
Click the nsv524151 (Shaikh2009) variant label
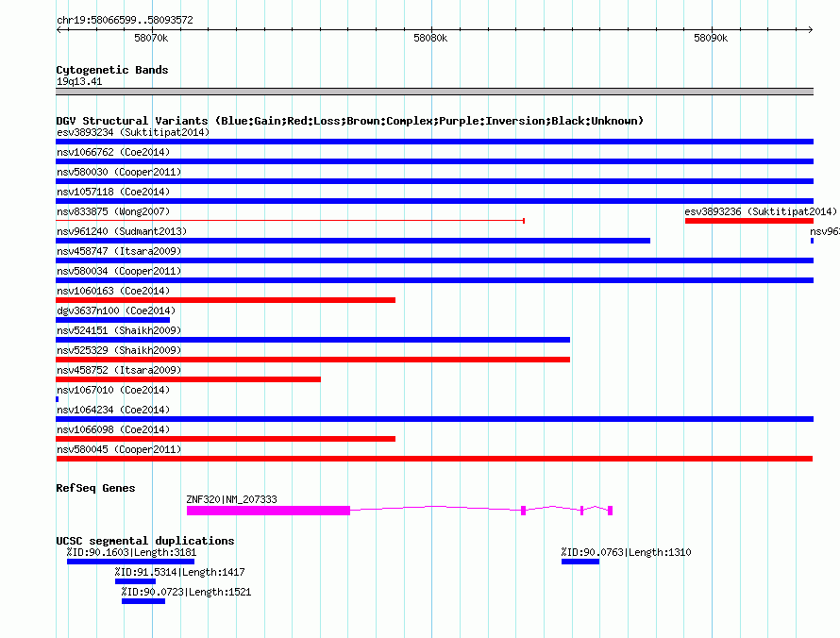click(119, 330)
